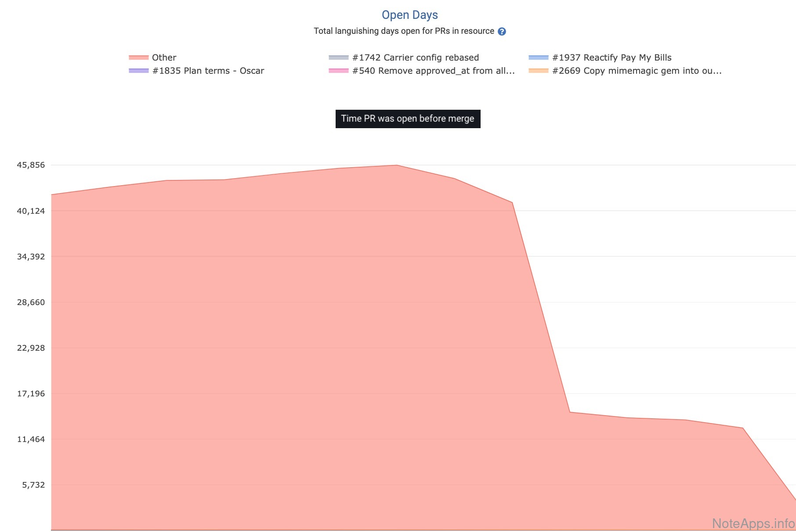Screen dimensions: 796x532
Task: Click the help question mark icon
Action: click(502, 32)
